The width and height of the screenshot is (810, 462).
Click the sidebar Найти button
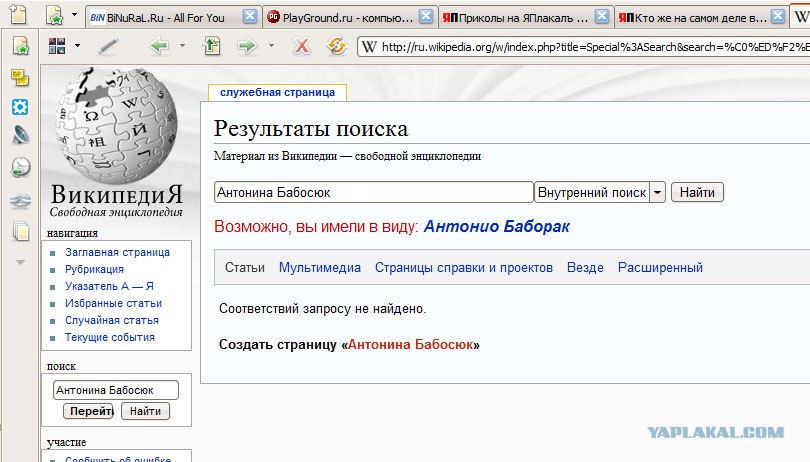[x=145, y=411]
